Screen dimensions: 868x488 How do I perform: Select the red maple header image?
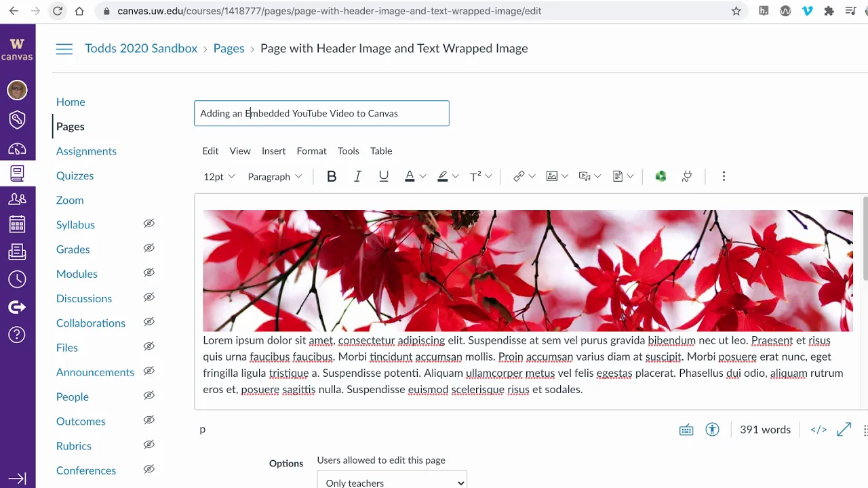coord(528,270)
